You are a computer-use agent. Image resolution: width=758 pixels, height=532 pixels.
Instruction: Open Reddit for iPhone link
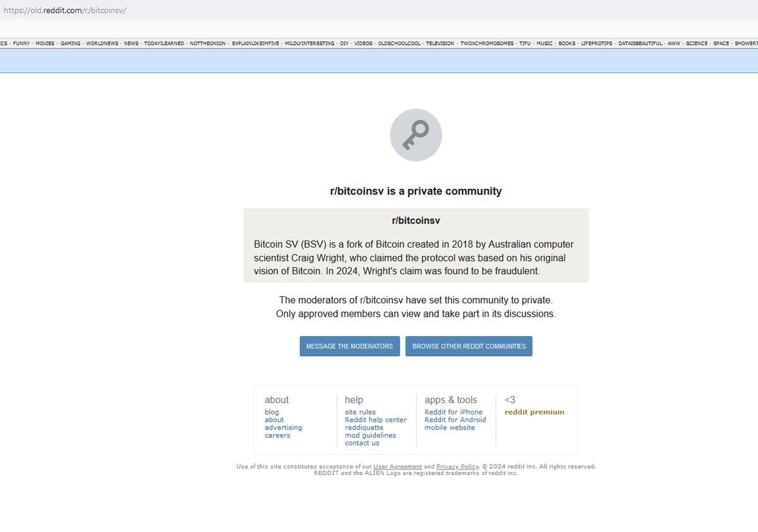pos(454,412)
